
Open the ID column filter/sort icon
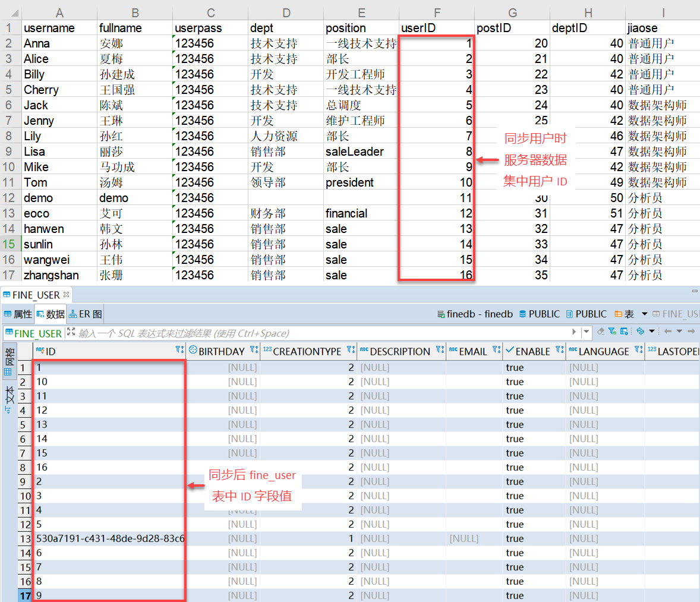tap(179, 351)
